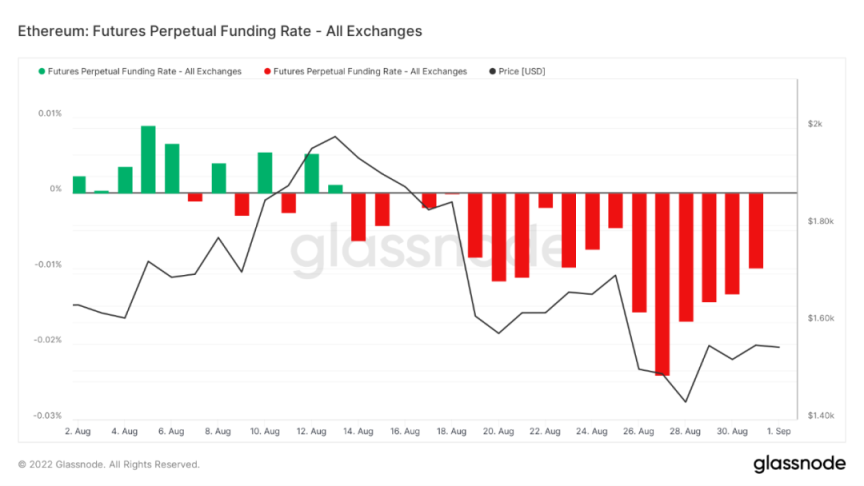Click the price line peak near 13 Aug
The width and height of the screenshot is (864, 486).
pos(335,137)
